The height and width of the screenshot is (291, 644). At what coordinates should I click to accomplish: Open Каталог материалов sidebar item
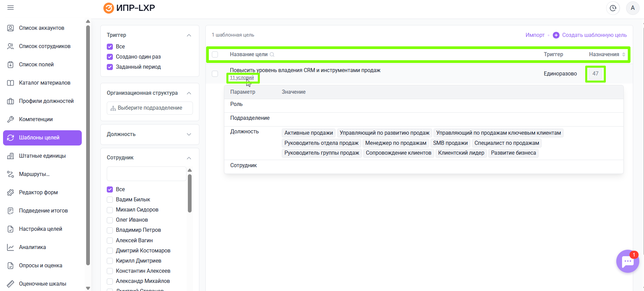pos(45,83)
